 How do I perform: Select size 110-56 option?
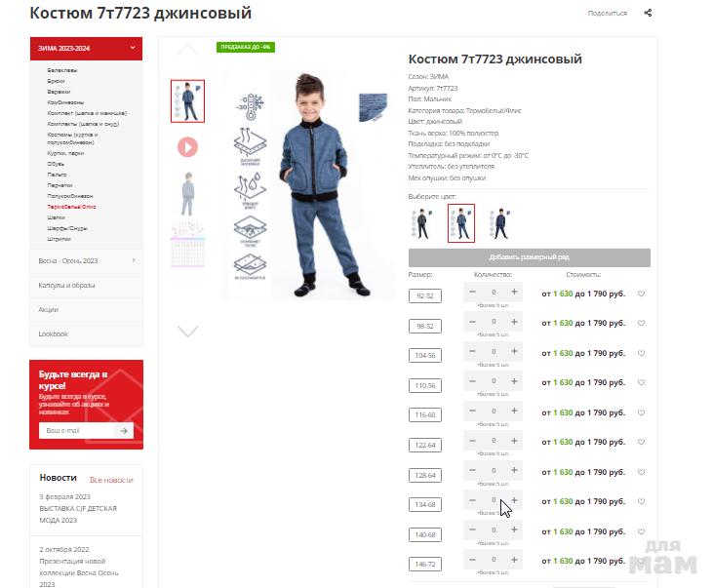pos(425,385)
